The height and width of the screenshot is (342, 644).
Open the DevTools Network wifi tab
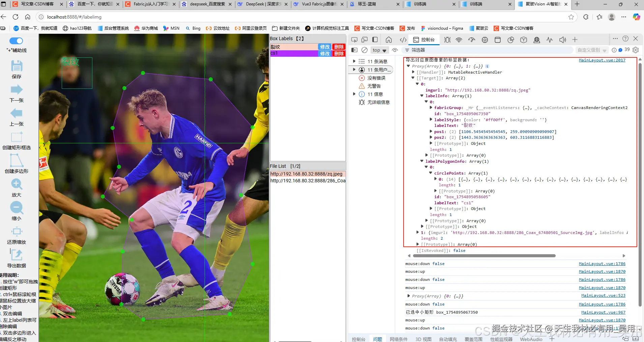click(459, 40)
